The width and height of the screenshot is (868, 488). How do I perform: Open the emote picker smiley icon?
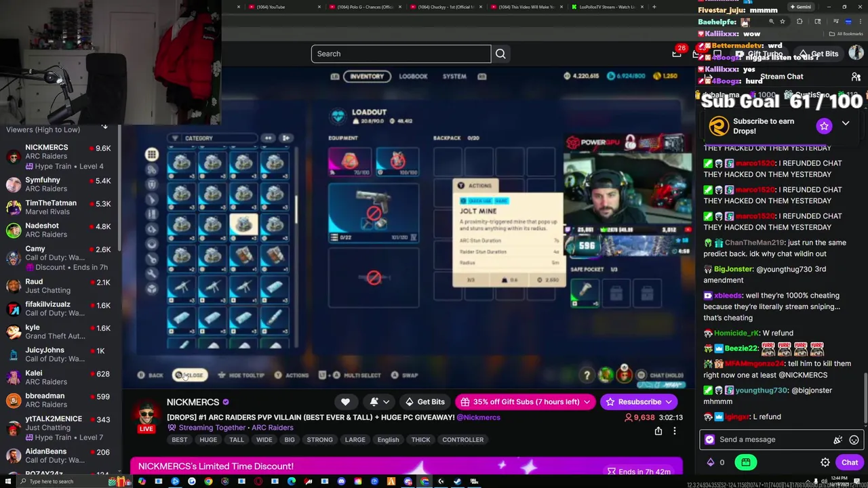(854, 440)
